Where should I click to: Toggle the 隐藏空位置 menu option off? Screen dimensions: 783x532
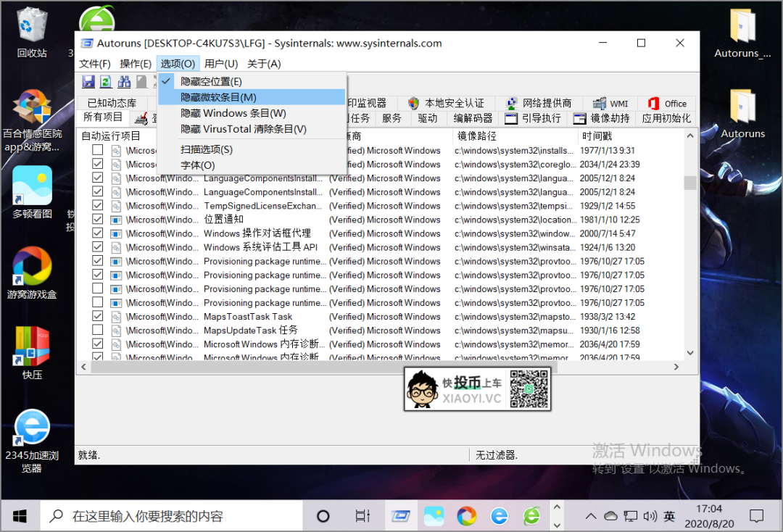[x=217, y=80]
